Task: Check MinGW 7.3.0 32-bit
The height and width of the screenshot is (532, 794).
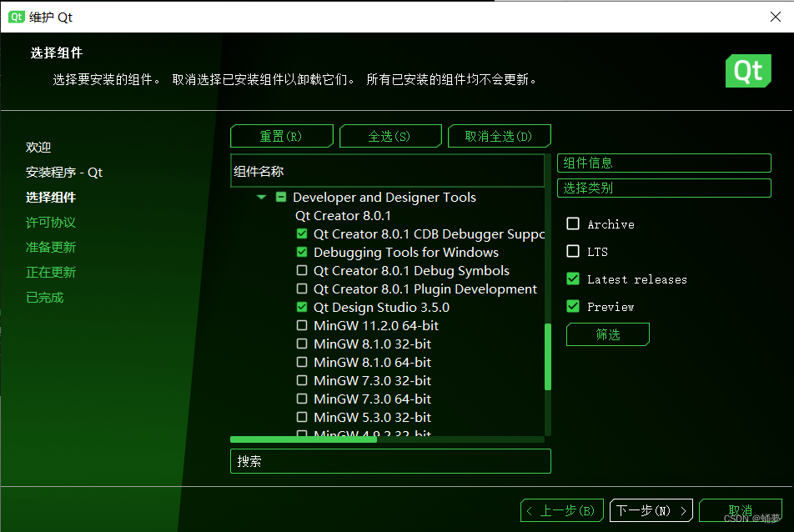Action: coord(302,380)
